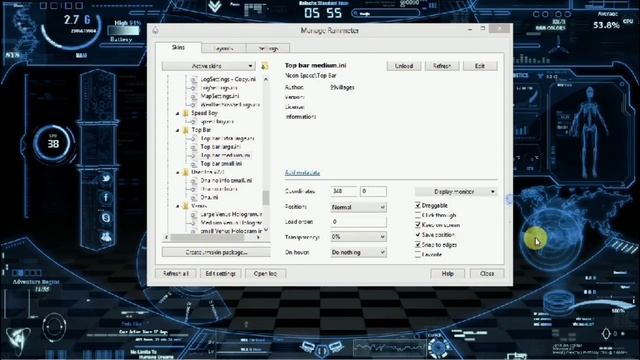Click the people icon below the Skype icon
The height and width of the screenshot is (360, 640).
click(x=106, y=236)
